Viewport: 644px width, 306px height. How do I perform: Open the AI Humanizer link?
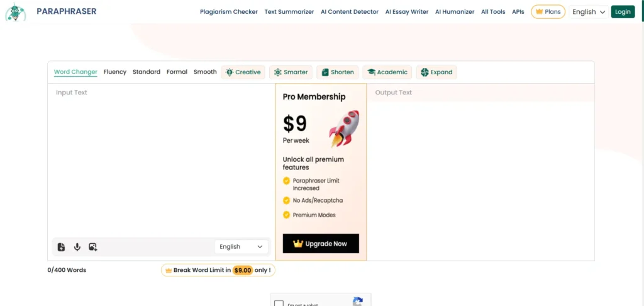455,12
